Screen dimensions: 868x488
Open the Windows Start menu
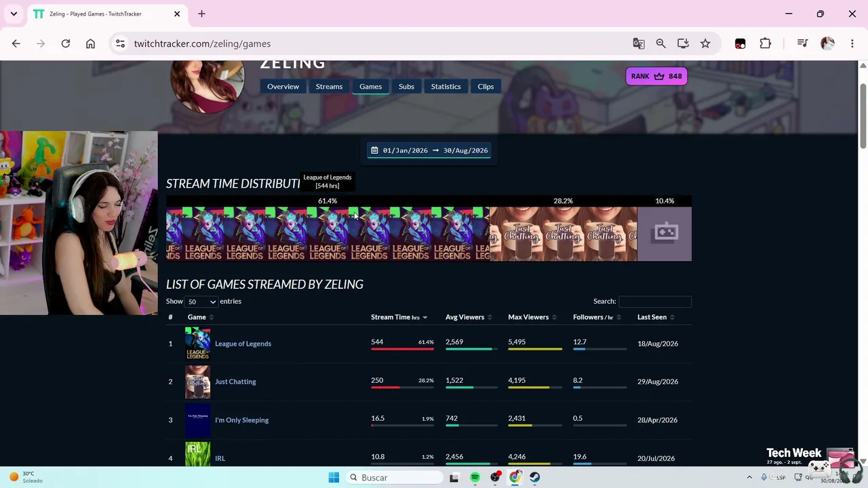(x=334, y=478)
